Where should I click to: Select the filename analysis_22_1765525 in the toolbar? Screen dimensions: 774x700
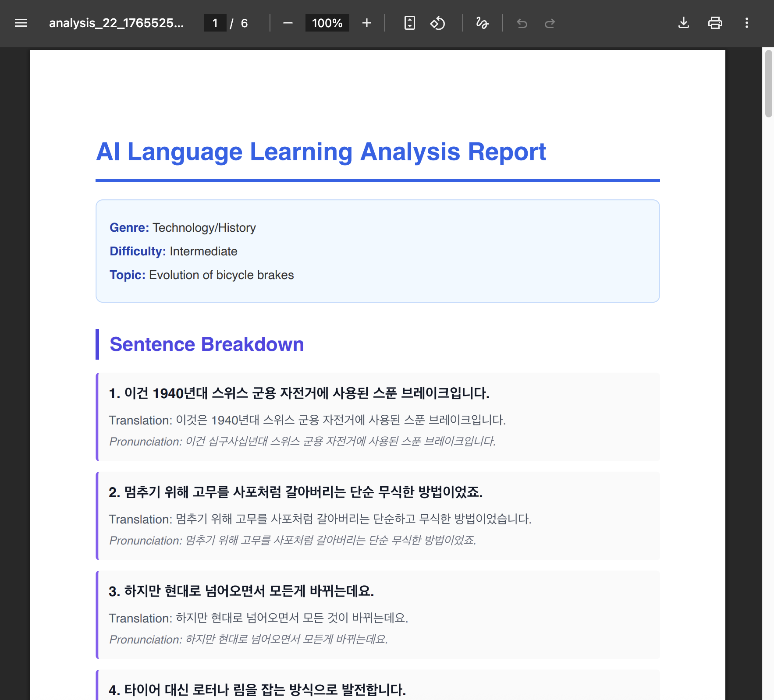click(x=117, y=23)
